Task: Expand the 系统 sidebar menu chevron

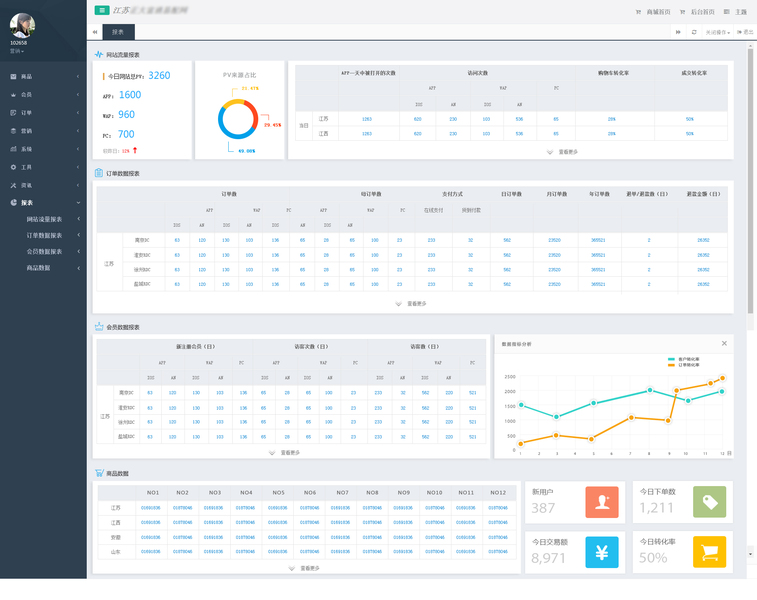Action: 78,149
